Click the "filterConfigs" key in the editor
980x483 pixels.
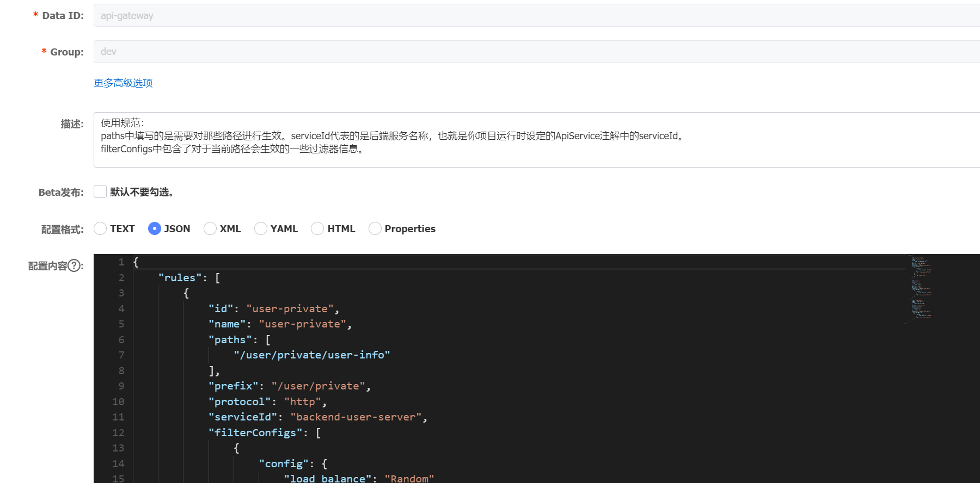tap(255, 433)
